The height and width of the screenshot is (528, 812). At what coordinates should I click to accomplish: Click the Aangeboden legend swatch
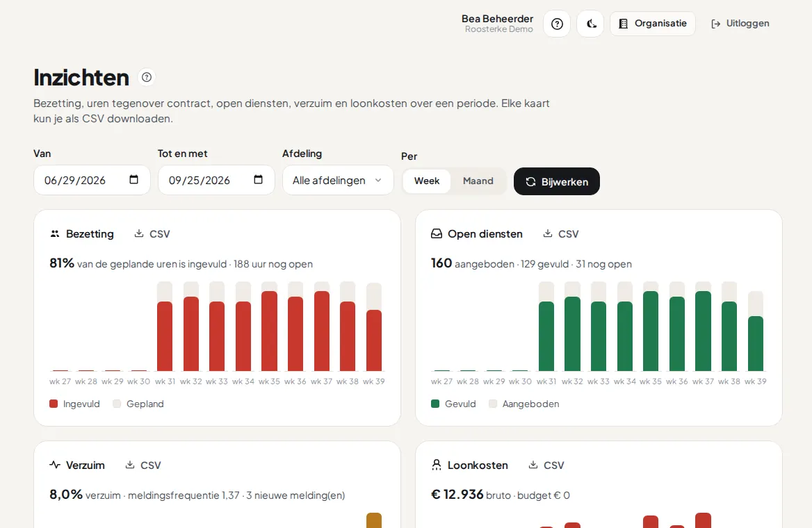tap(492, 404)
